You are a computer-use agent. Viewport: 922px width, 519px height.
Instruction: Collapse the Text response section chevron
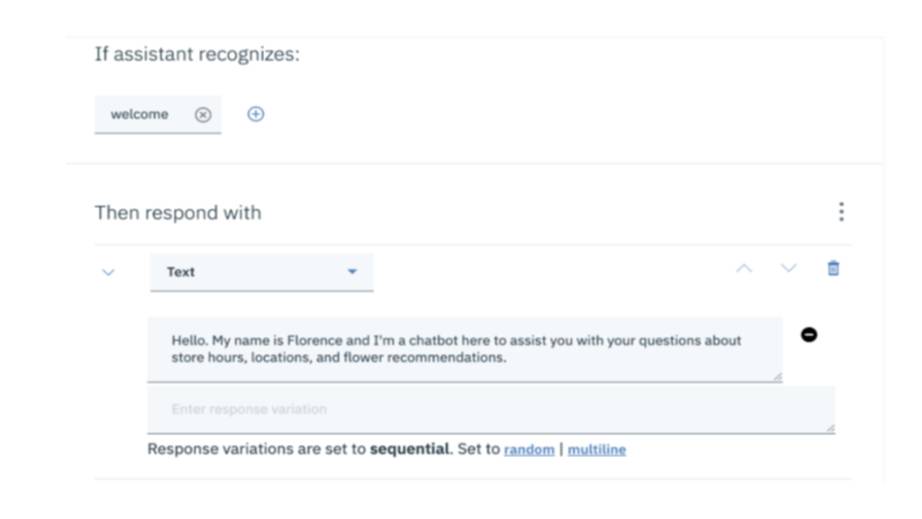point(109,272)
